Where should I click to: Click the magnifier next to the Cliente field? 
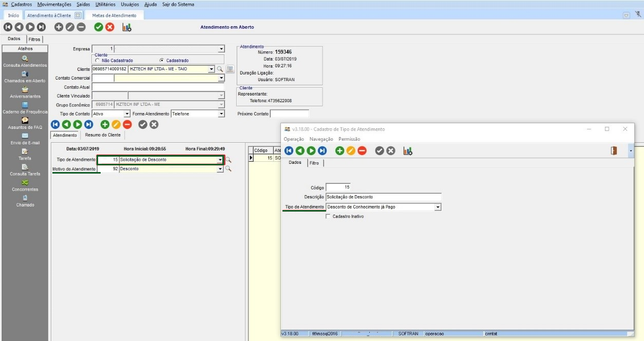coord(220,69)
